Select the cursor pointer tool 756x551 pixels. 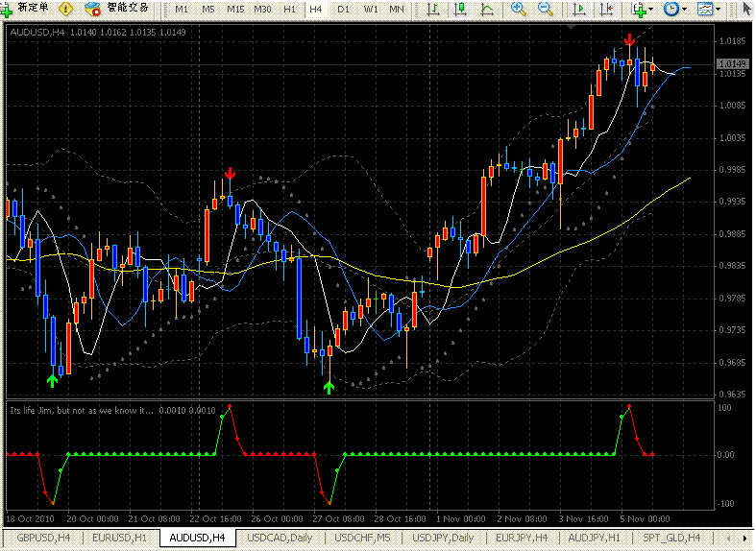pos(746,10)
